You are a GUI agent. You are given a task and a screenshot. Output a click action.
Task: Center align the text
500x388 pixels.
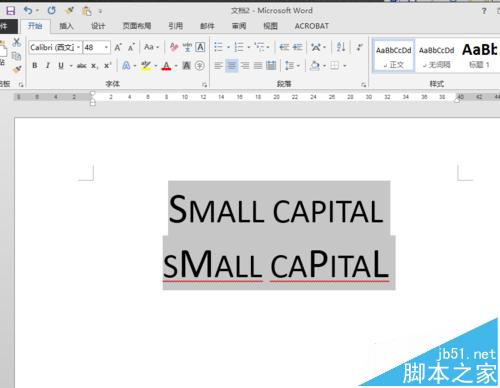[x=232, y=66]
